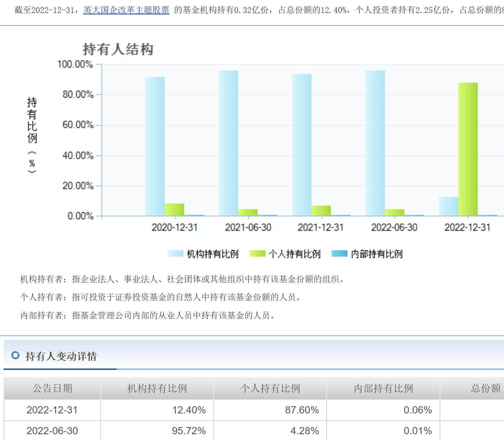The width and height of the screenshot is (504, 440).
Task: Click the 内部持有比例 table column header
Action: tap(383, 388)
